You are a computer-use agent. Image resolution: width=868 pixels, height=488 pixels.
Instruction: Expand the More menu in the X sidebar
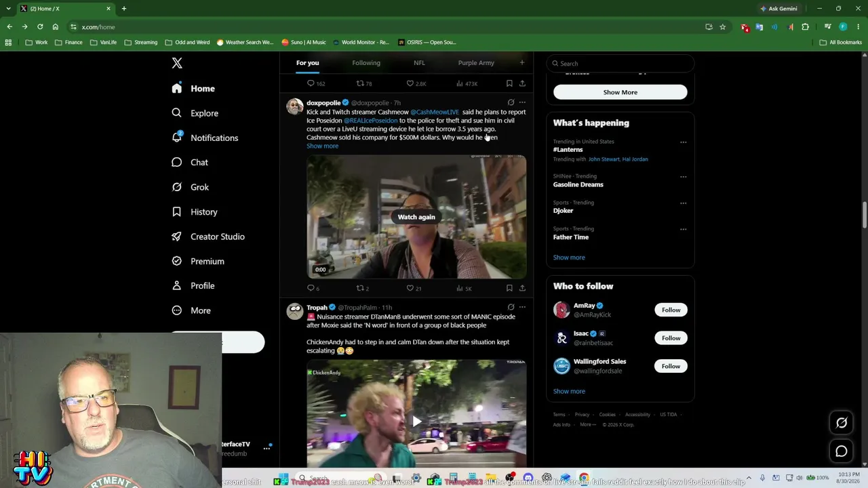(191, 310)
